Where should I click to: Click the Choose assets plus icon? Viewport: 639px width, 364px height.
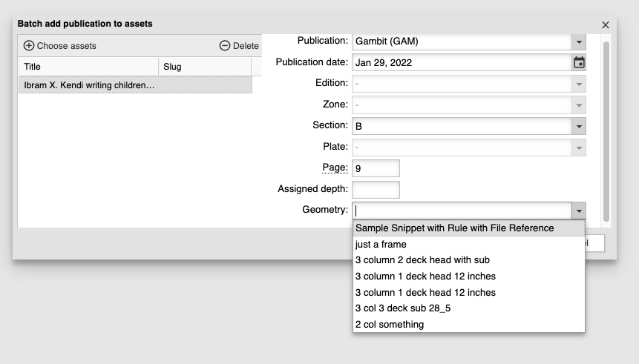click(x=29, y=46)
